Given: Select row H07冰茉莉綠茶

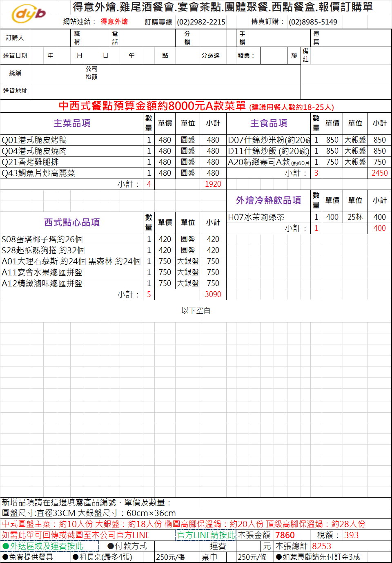Looking at the screenshot, I should click(x=309, y=217).
